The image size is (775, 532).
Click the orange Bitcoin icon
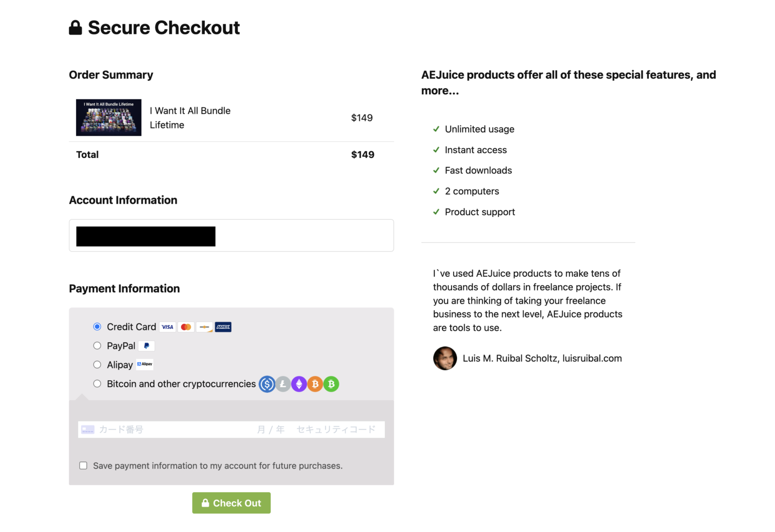pos(315,384)
